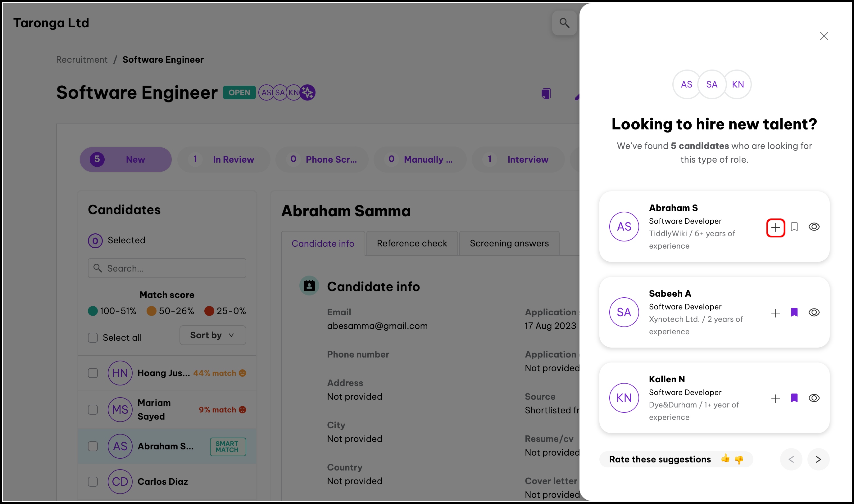The height and width of the screenshot is (504, 854).
Task: Open the In Review stage
Action: (224, 159)
